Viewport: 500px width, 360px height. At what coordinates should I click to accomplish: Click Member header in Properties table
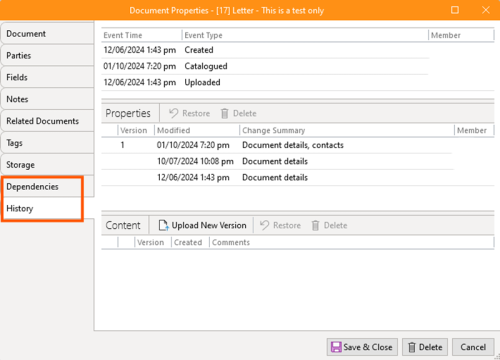(474, 130)
